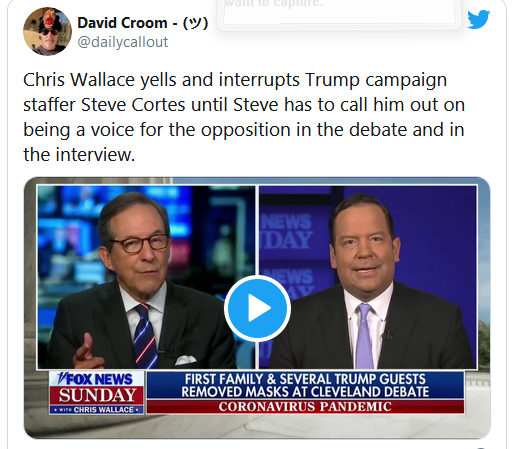Viewport: 524px width, 449px height.
Task: Click the Fox News Sunday logo in video
Action: tap(97, 393)
